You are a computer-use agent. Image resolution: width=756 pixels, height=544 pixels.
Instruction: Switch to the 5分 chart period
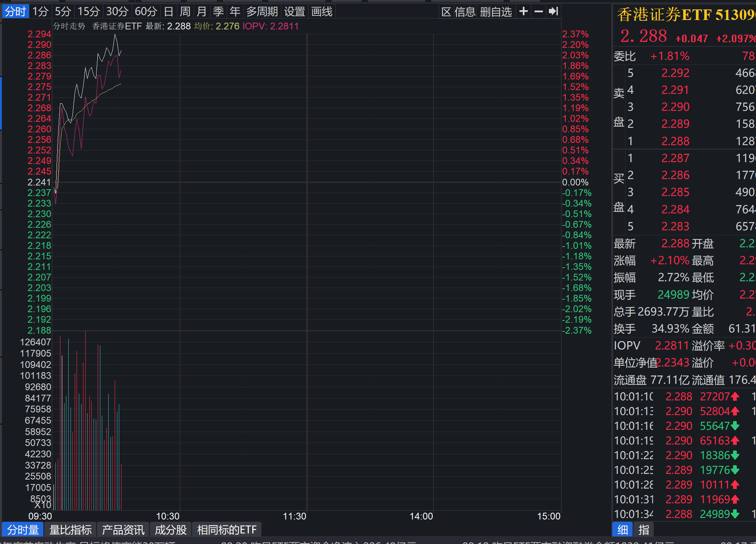(x=63, y=11)
